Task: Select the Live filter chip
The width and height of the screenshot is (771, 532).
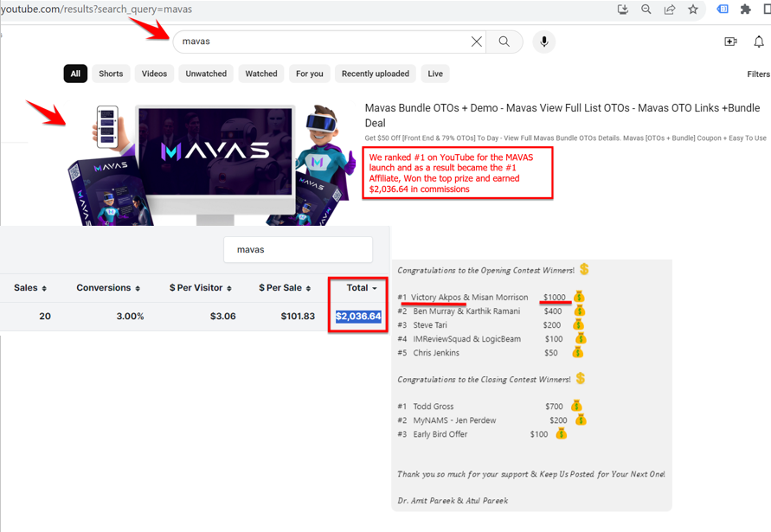Action: point(435,74)
